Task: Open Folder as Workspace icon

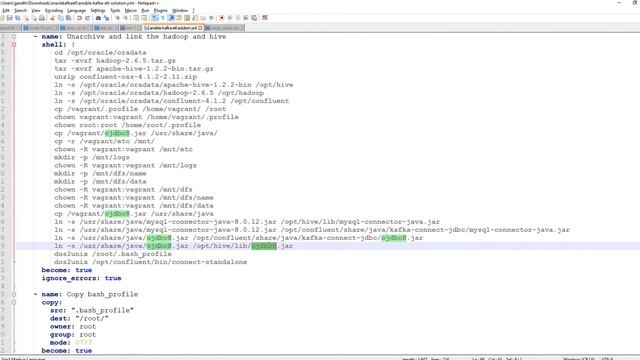Action: tap(203, 18)
